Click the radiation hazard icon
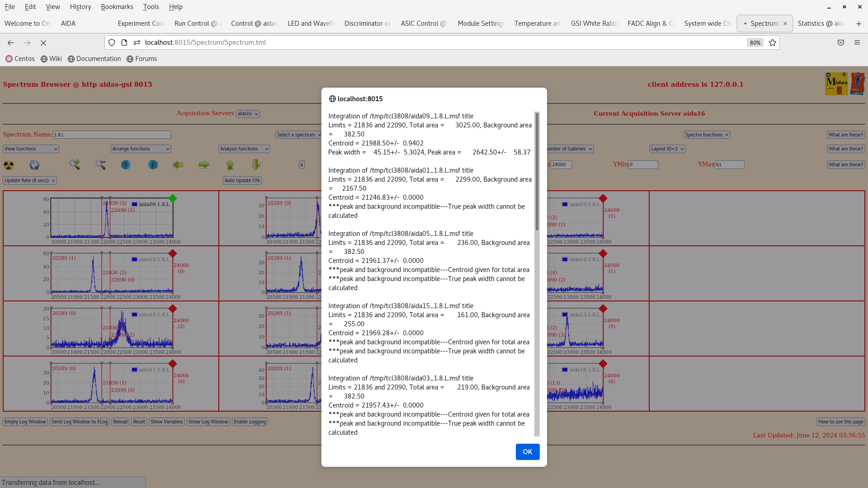 [x=9, y=165]
